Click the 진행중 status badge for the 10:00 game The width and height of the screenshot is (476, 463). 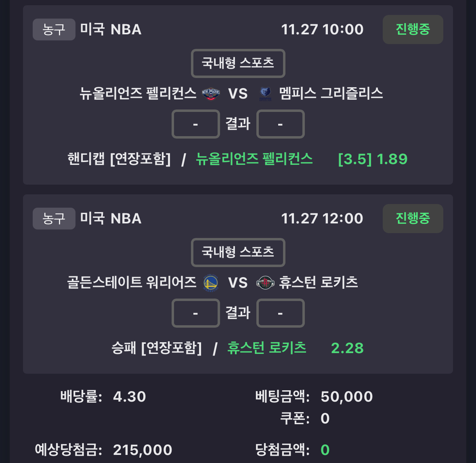coord(413,29)
